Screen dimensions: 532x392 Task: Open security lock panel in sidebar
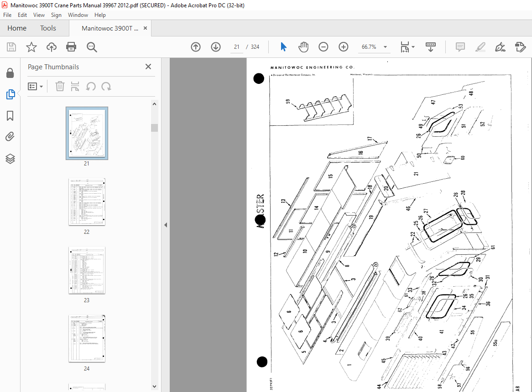[x=10, y=73]
